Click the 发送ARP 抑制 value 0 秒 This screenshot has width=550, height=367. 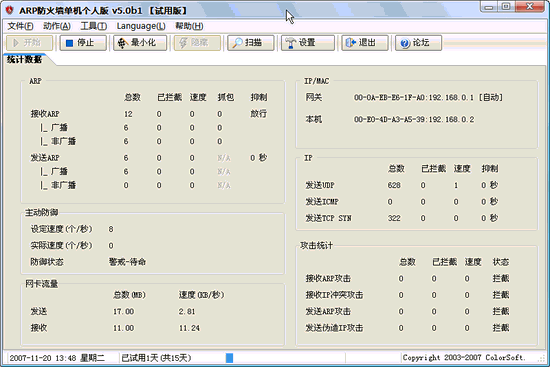click(x=259, y=158)
